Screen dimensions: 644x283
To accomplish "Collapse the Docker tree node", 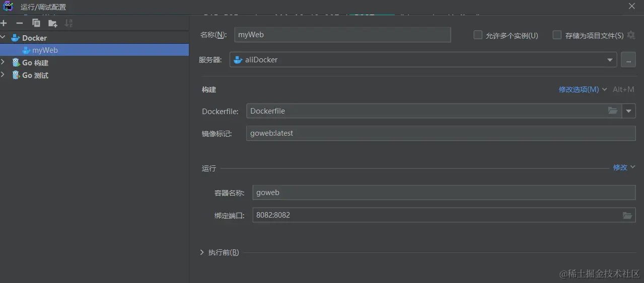I will point(4,37).
